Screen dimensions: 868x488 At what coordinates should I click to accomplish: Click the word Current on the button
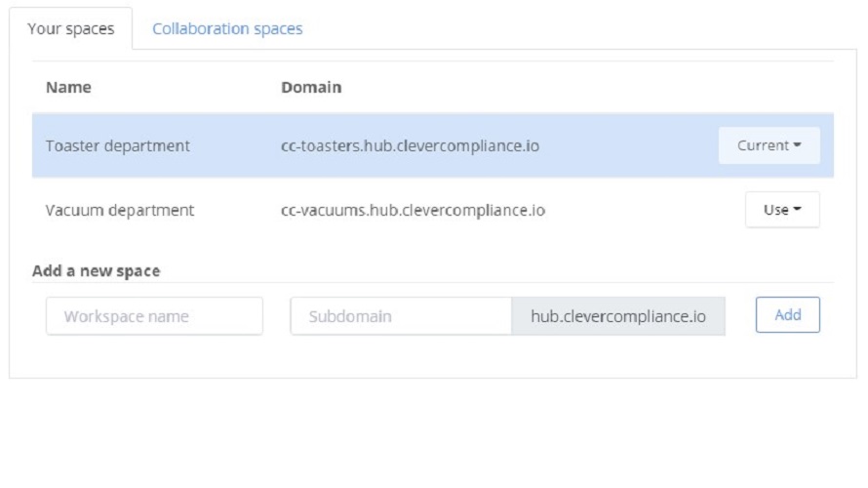click(763, 145)
